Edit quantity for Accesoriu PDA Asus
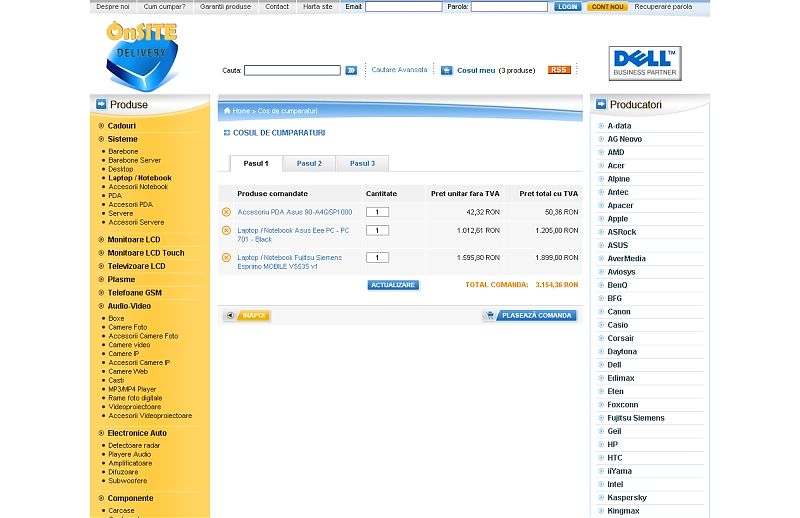The height and width of the screenshot is (518, 800). (378, 212)
